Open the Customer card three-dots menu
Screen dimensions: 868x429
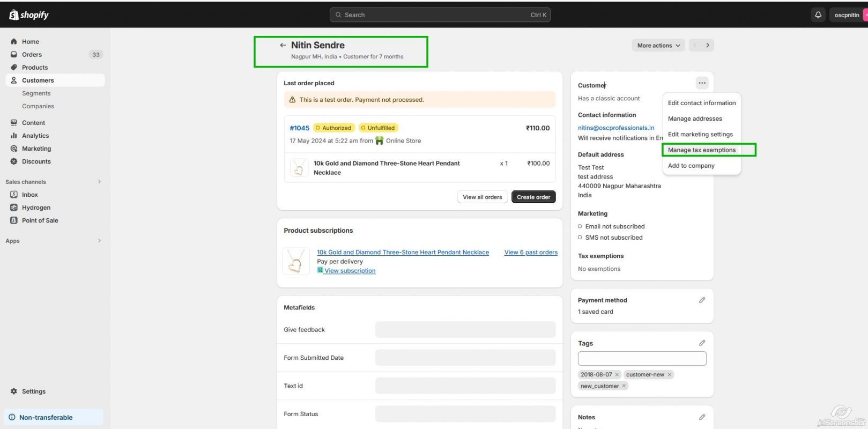tap(702, 83)
